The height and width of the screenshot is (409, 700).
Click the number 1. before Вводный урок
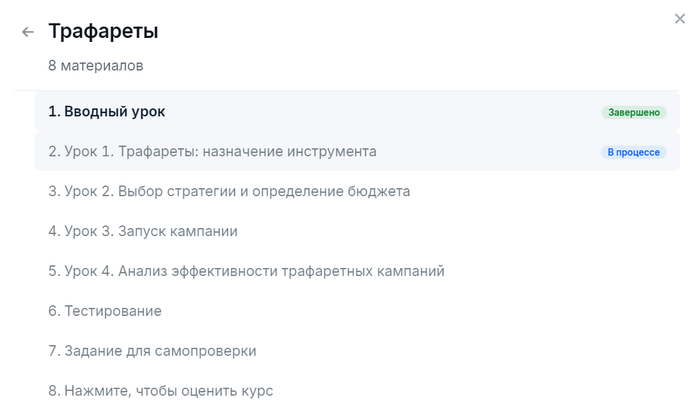point(54,111)
